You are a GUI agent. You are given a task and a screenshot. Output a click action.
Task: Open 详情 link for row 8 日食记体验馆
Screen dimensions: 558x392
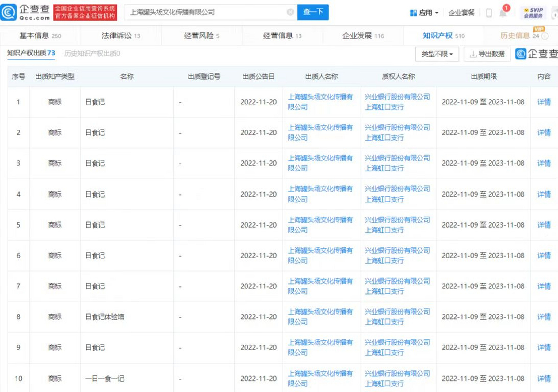(x=544, y=317)
